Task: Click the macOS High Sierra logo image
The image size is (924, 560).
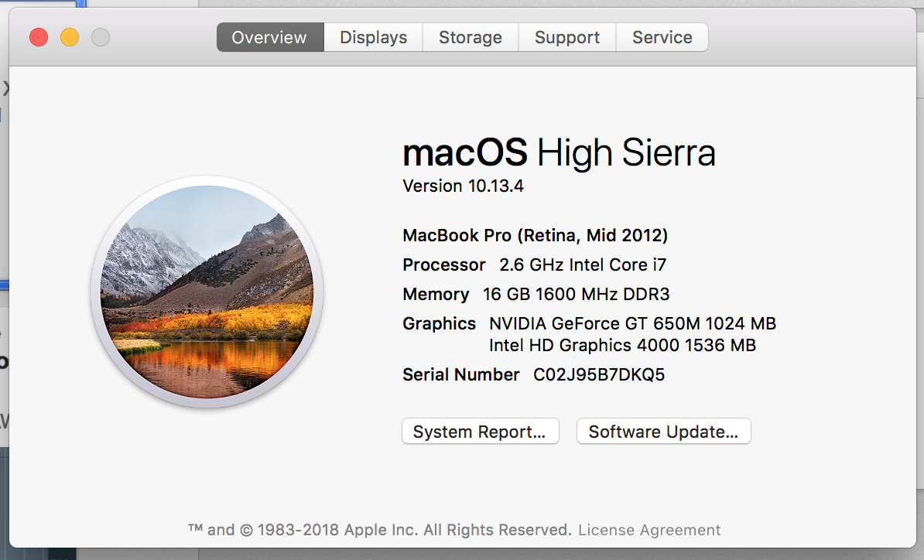Action: [207, 292]
